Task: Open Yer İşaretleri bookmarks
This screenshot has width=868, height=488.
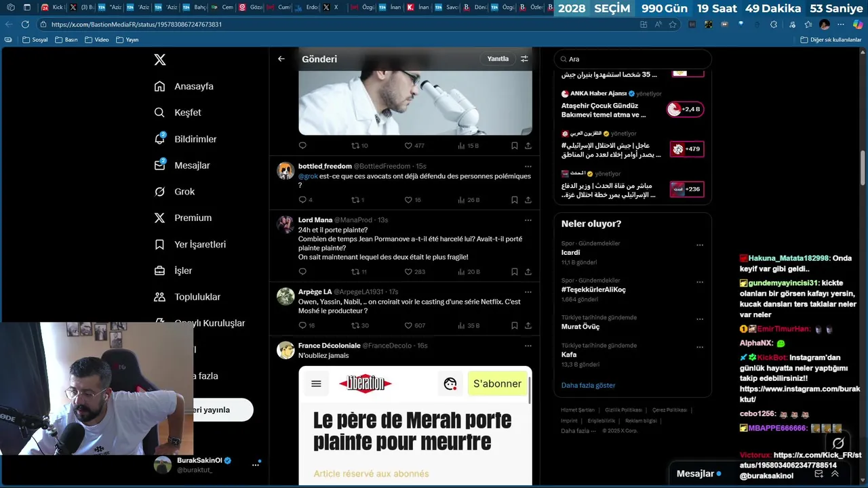Action: [x=190, y=244]
